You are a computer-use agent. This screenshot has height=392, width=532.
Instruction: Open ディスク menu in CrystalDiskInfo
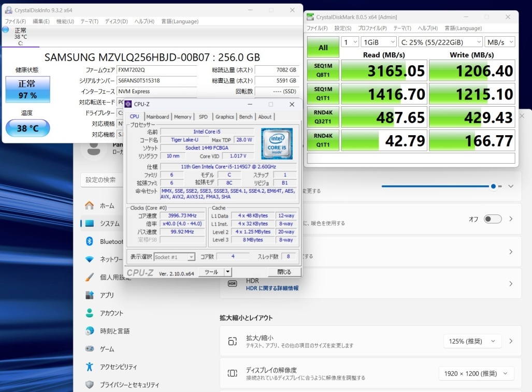(117, 21)
